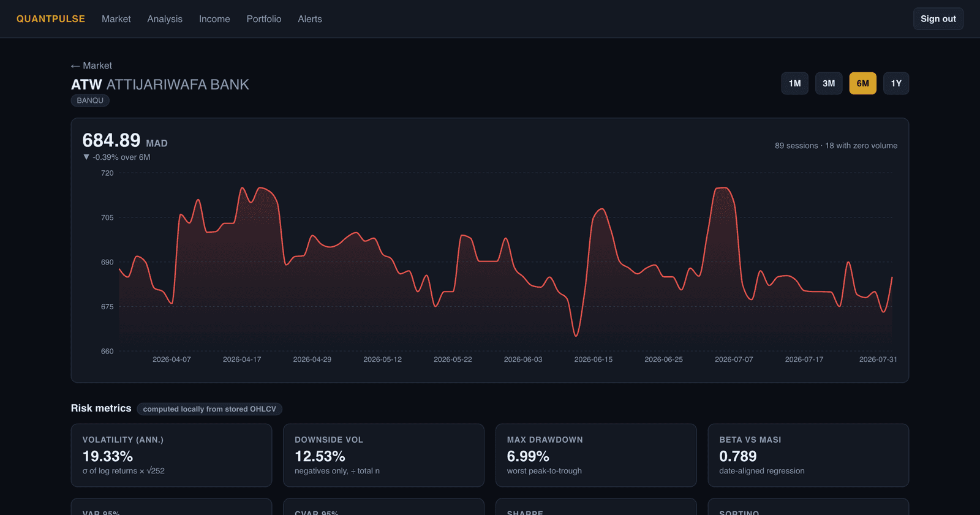Click the Max Drawdown 6.99% value
Screen dimensions: 980x515
528,456
